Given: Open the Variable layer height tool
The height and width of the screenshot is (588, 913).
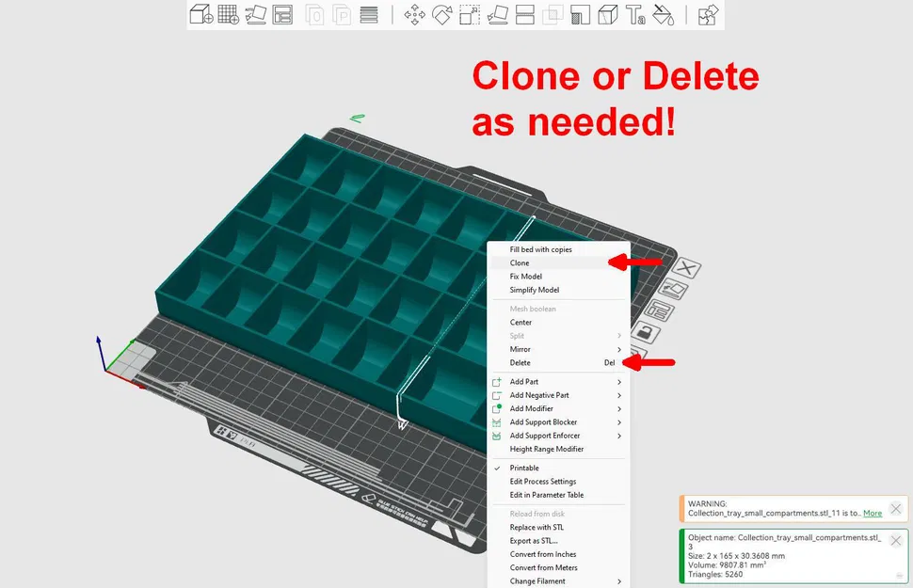Looking at the screenshot, I should coord(369,14).
